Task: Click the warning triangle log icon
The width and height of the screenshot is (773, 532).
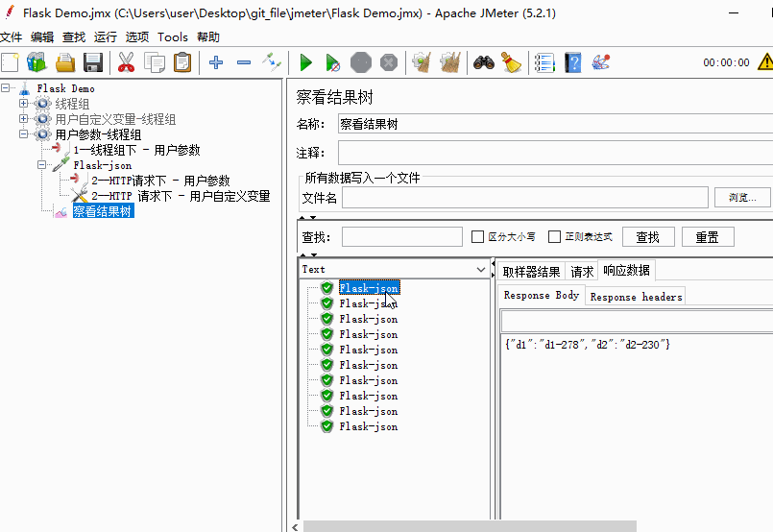Action: point(765,62)
